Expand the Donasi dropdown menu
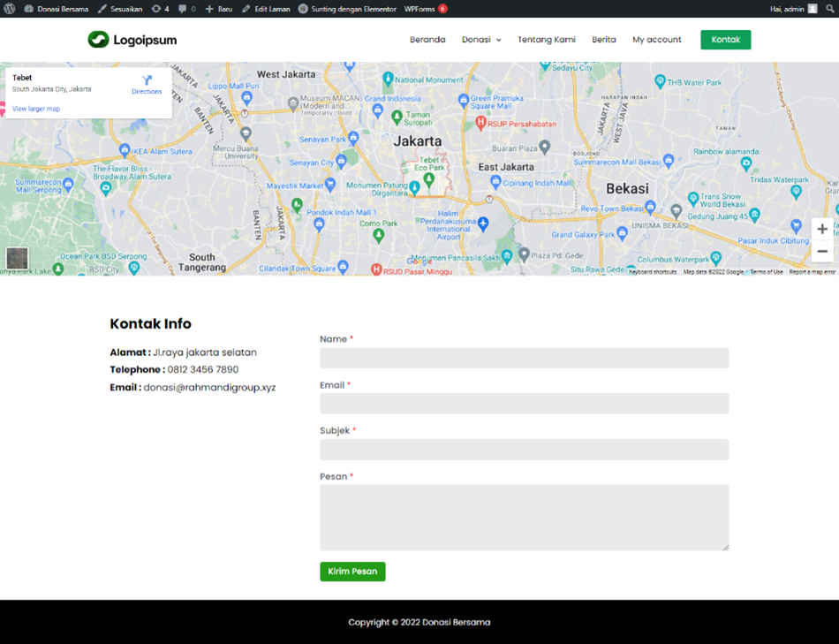 [481, 40]
